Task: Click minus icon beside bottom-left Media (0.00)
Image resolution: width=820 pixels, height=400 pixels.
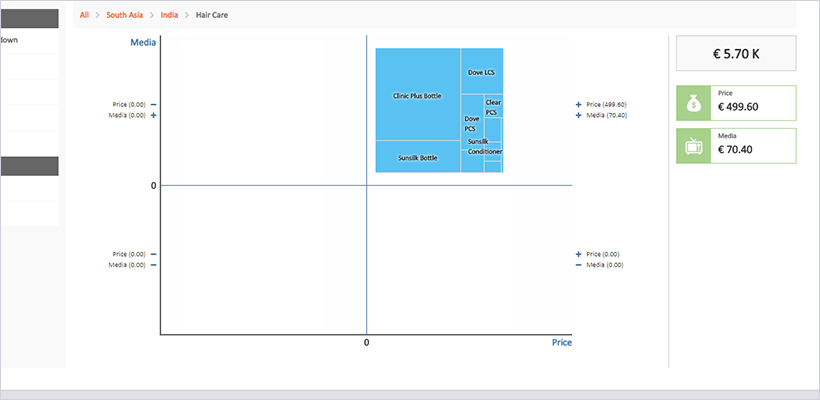Action: pyautogui.click(x=153, y=265)
